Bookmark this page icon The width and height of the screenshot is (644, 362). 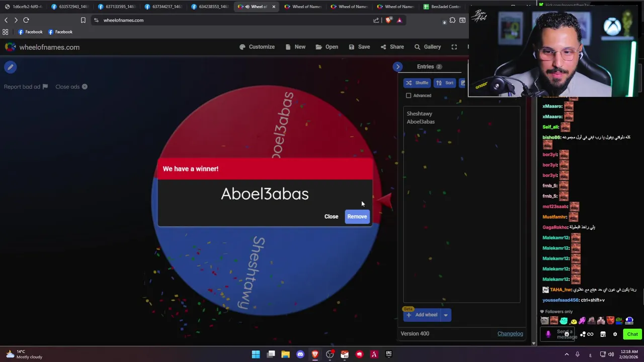point(83,20)
